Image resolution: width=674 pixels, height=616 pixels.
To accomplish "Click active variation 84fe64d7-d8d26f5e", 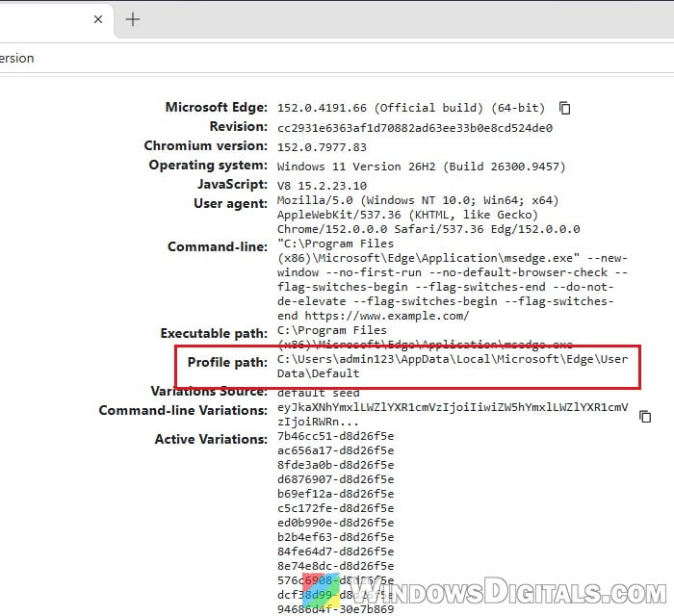I will (336, 552).
